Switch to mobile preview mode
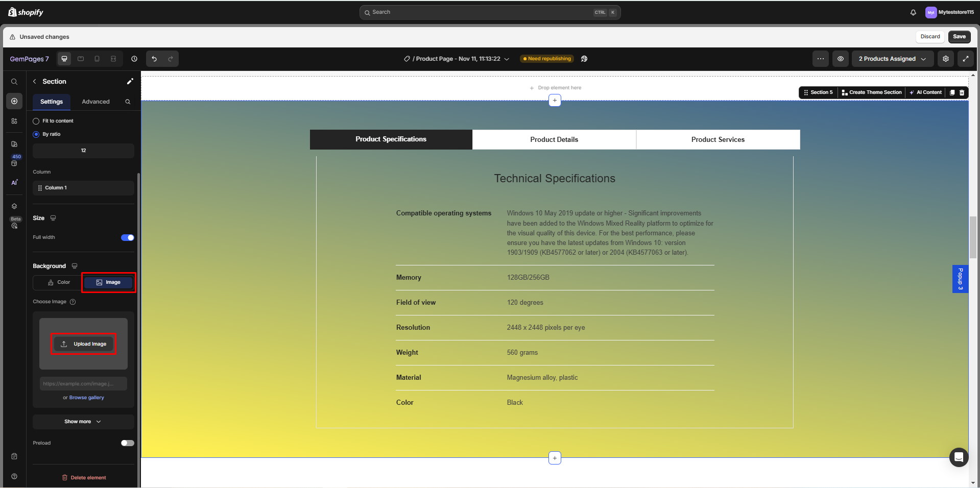The image size is (980, 488). [x=97, y=59]
